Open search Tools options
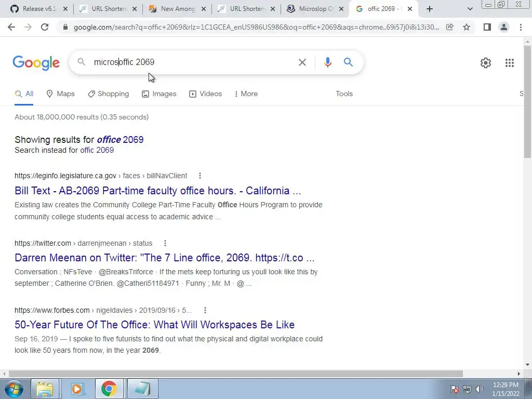 [x=344, y=94]
